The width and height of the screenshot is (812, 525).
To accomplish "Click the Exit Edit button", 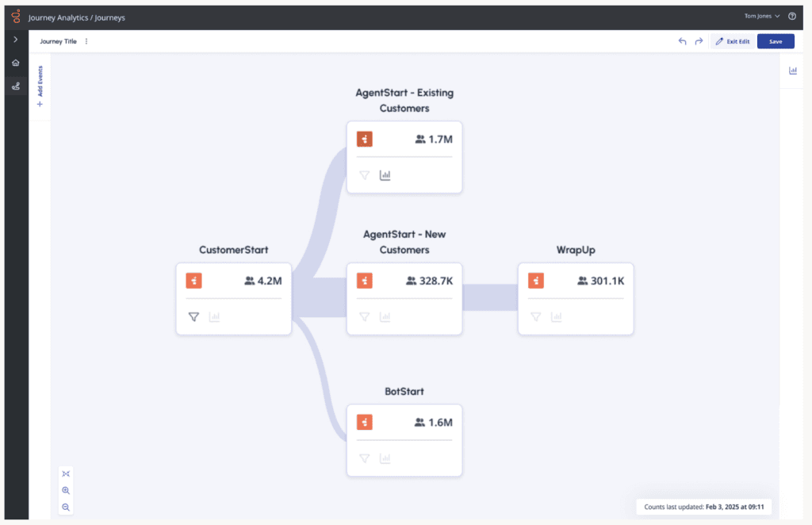I will click(x=731, y=41).
